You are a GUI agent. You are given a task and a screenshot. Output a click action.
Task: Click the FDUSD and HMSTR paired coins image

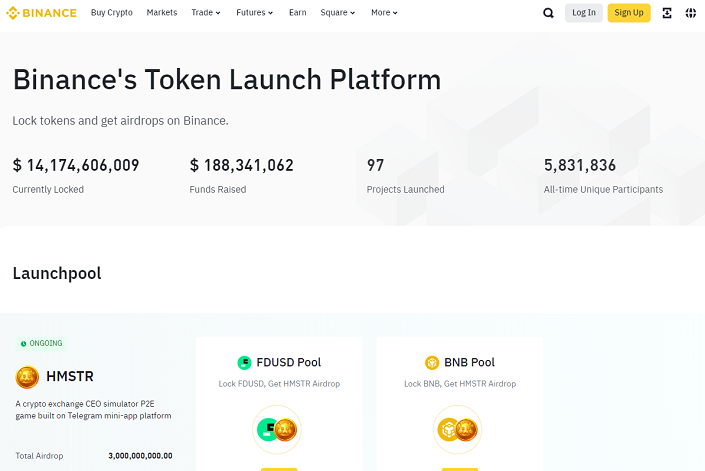click(277, 430)
